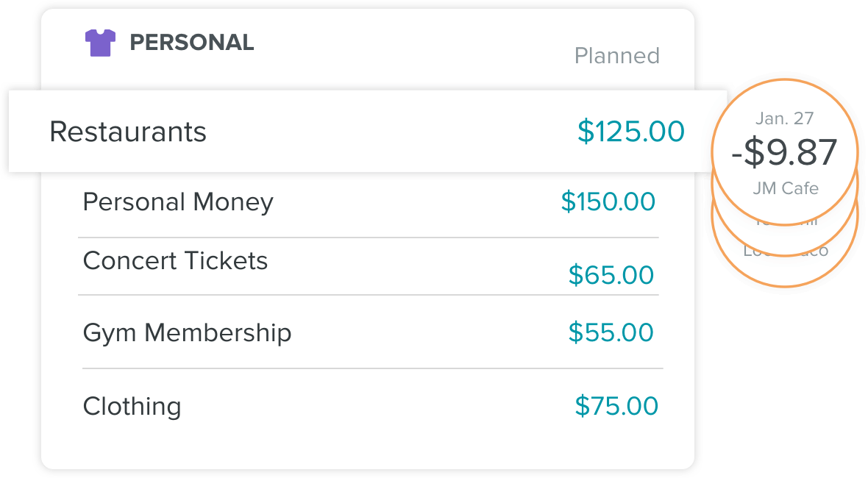Open the Concert Tickets item
Screen dimensions: 868x478
175,260
